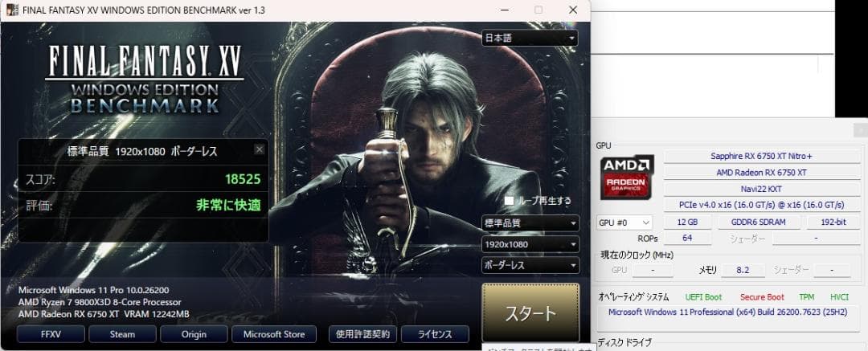Click the 192-bit bus width field
868x351 pixels.
(x=833, y=222)
